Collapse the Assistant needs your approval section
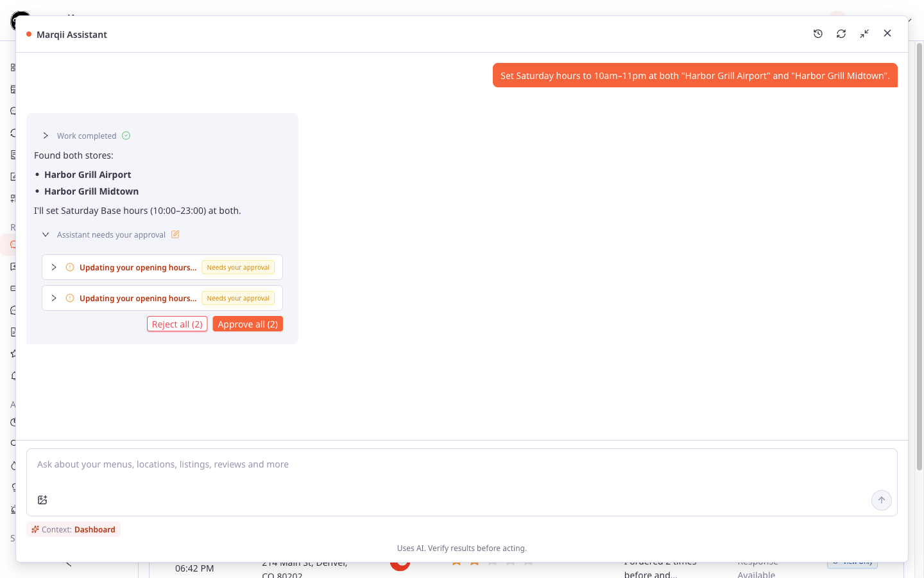 (x=46, y=234)
